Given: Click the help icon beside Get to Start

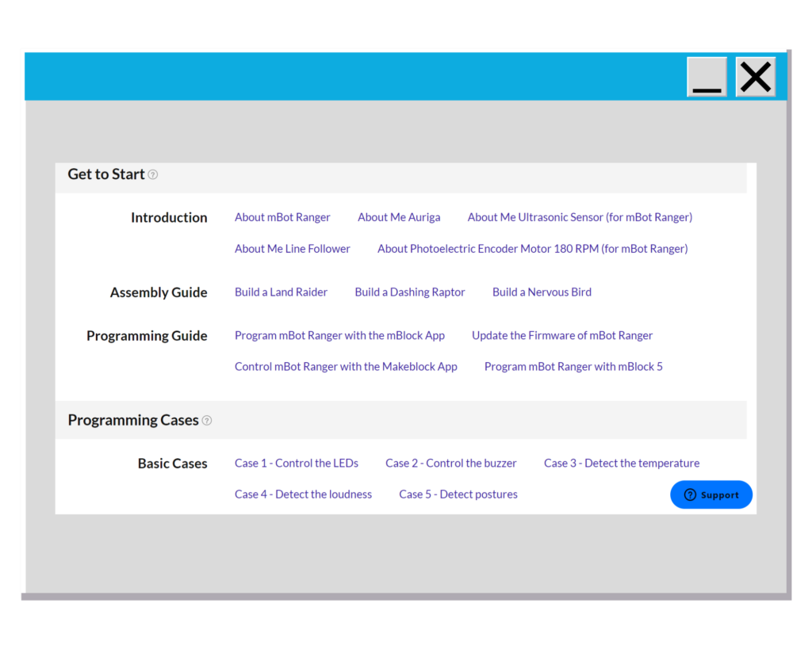Looking at the screenshot, I should 153,175.
